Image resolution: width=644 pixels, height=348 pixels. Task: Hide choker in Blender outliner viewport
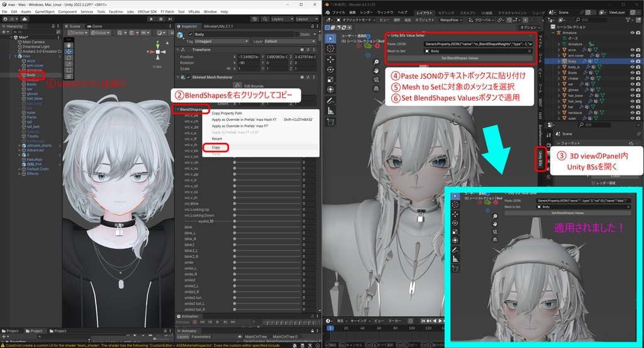632,78
